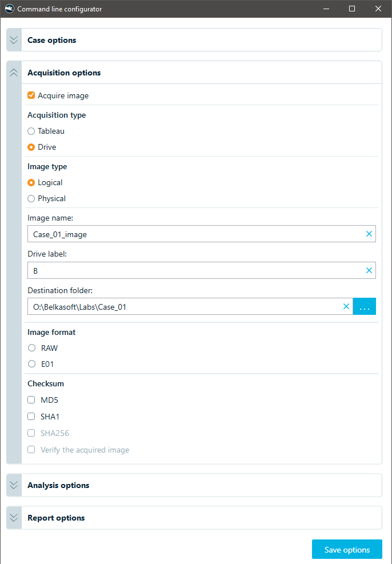
Task: Select Tableau acquisition type
Action: tap(31, 131)
